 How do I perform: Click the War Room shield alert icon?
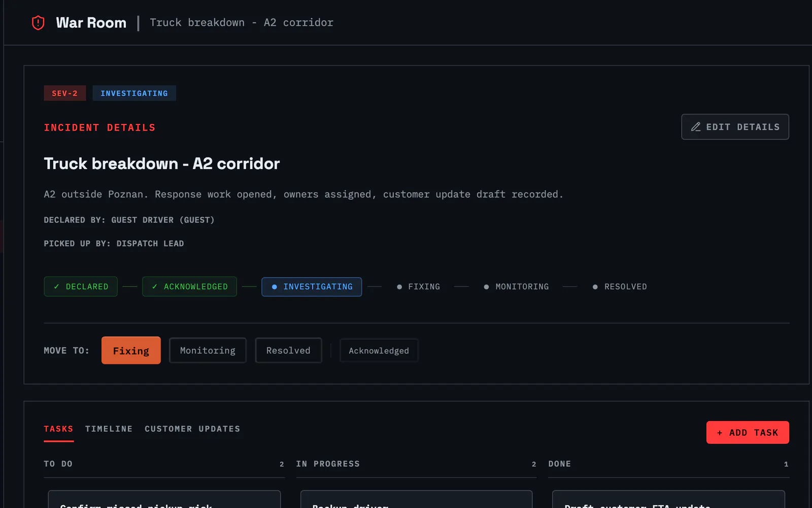(38, 23)
